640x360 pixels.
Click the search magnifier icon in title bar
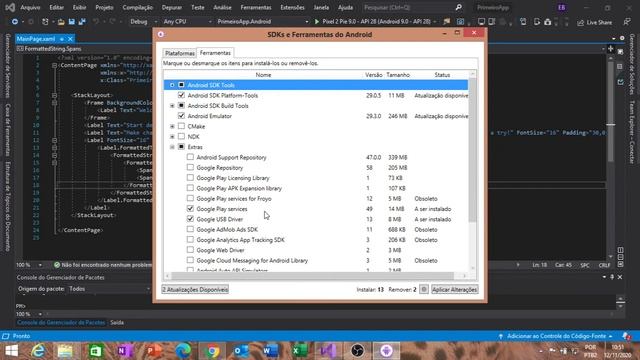[459, 7]
